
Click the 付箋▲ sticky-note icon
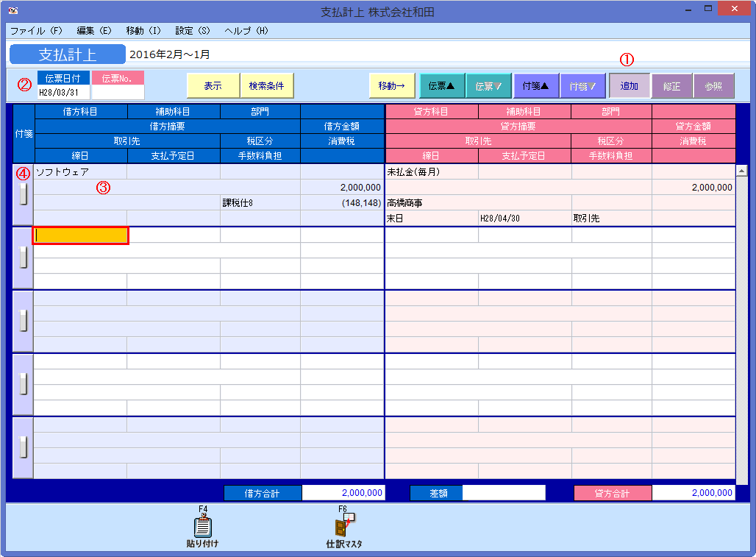tap(535, 85)
